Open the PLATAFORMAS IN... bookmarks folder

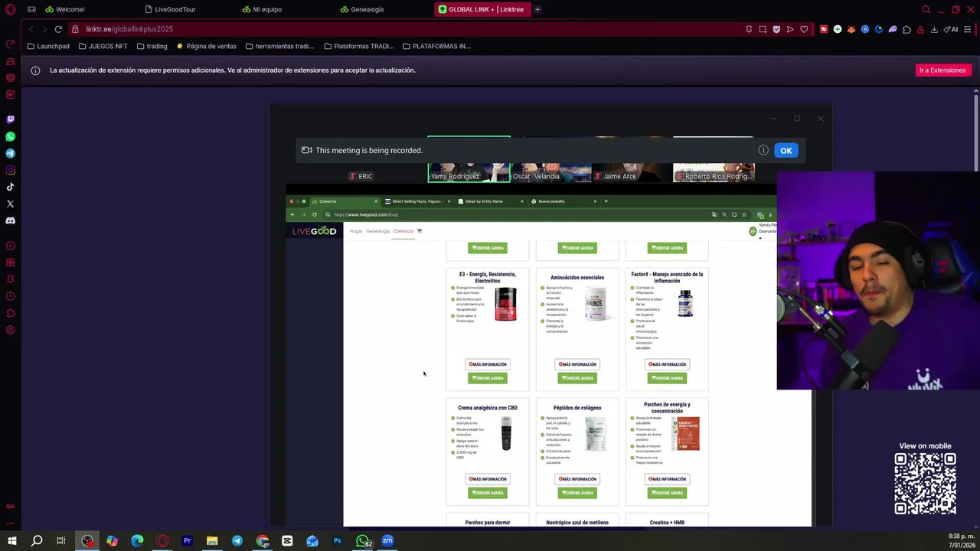click(x=436, y=46)
